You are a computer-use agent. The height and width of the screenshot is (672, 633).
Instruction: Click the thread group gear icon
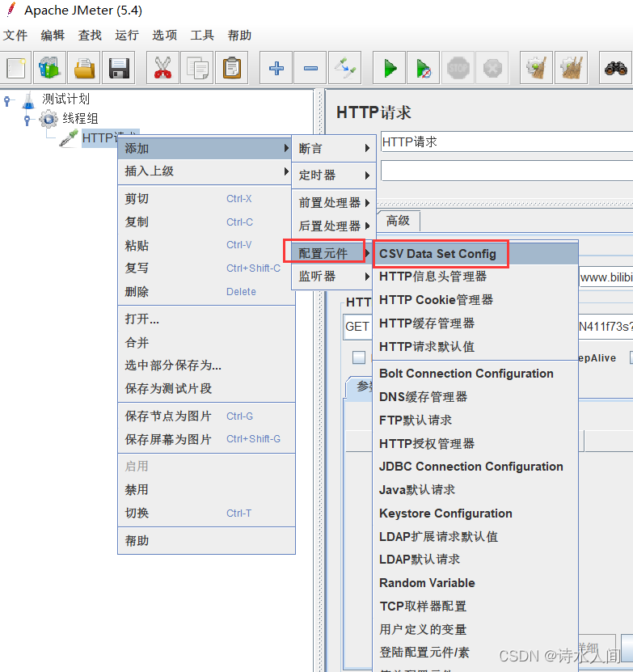[49, 119]
